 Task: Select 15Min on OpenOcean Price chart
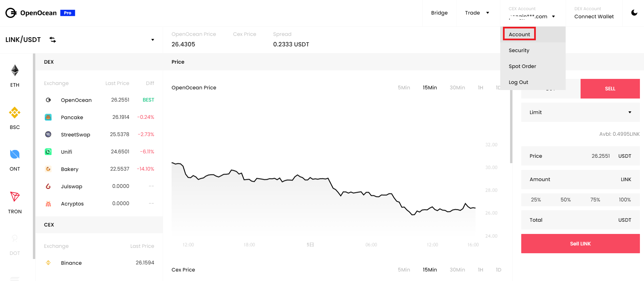pos(430,88)
